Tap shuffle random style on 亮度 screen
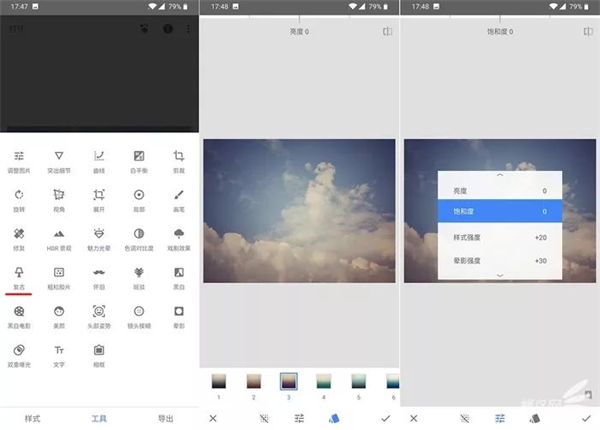Image resolution: width=600 pixels, height=430 pixels. [264, 419]
